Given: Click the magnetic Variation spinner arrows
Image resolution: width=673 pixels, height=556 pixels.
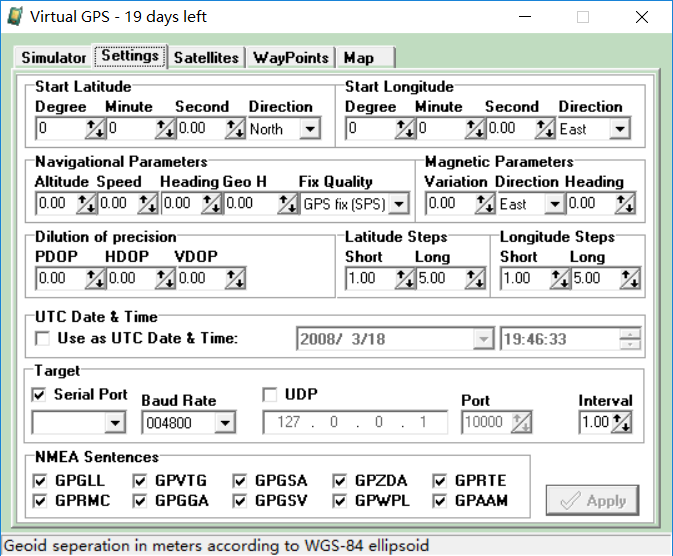Looking at the screenshot, I should 485,203.
